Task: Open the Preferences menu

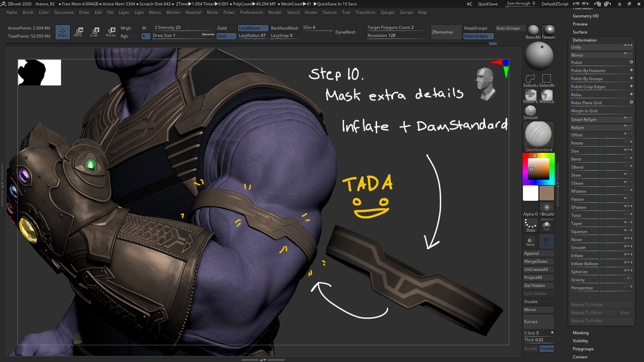Action: [251, 12]
